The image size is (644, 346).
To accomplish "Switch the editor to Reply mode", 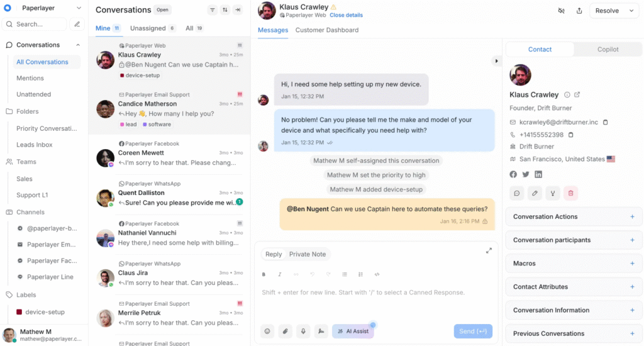I will tap(274, 254).
